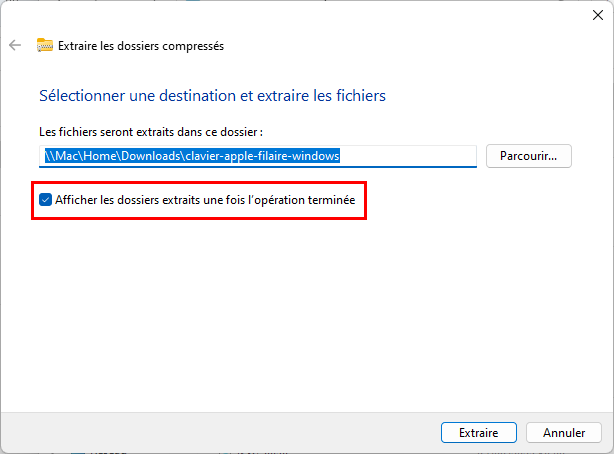Click the word 'Afficher' next to checkbox
614x454 pixels.
(x=76, y=200)
